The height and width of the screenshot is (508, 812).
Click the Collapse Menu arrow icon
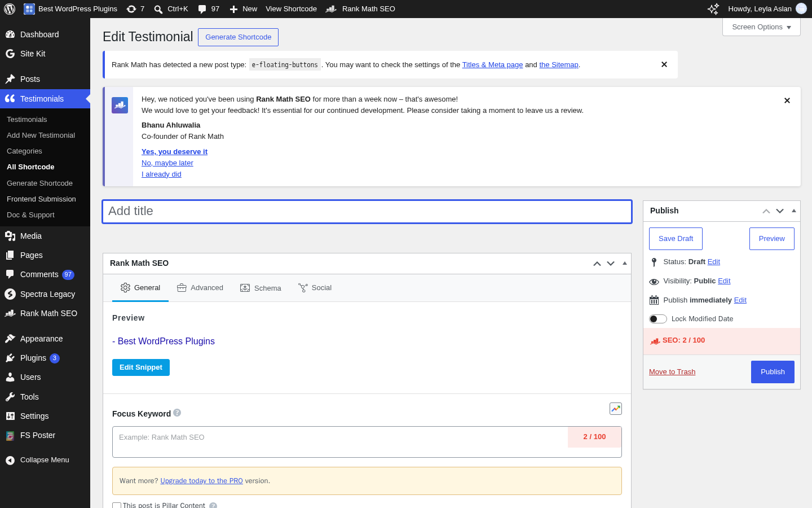tap(10, 461)
